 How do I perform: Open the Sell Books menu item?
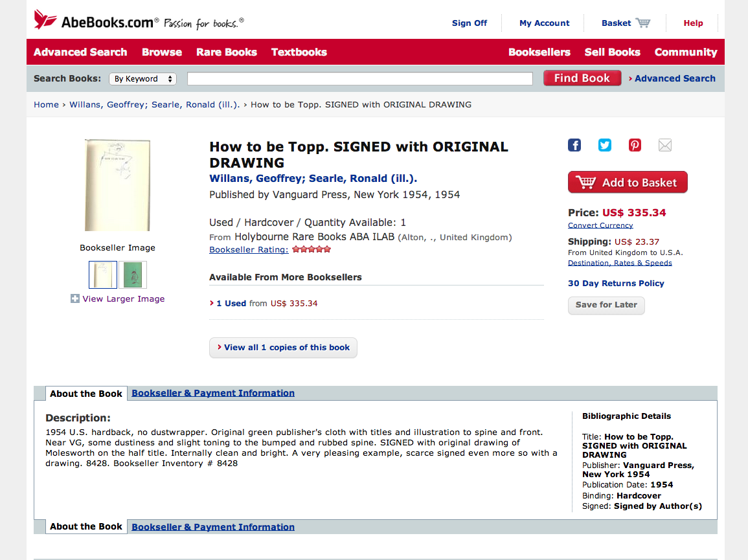coord(613,52)
